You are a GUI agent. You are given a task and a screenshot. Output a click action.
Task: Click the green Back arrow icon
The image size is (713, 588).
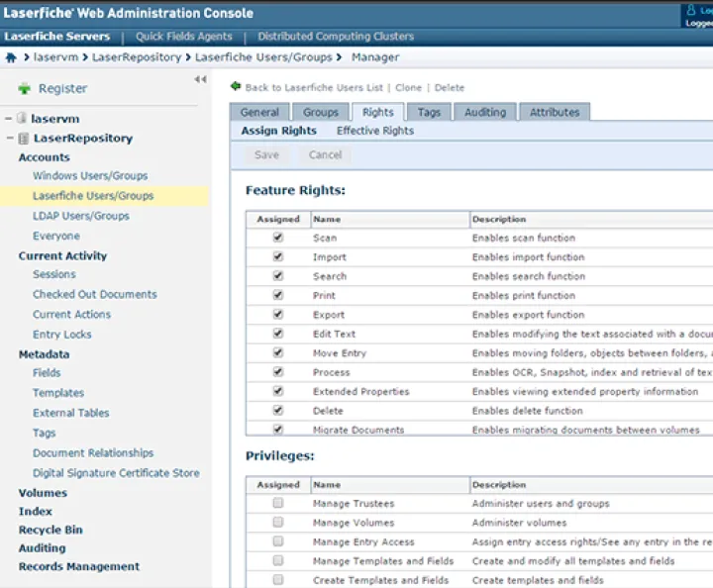236,87
